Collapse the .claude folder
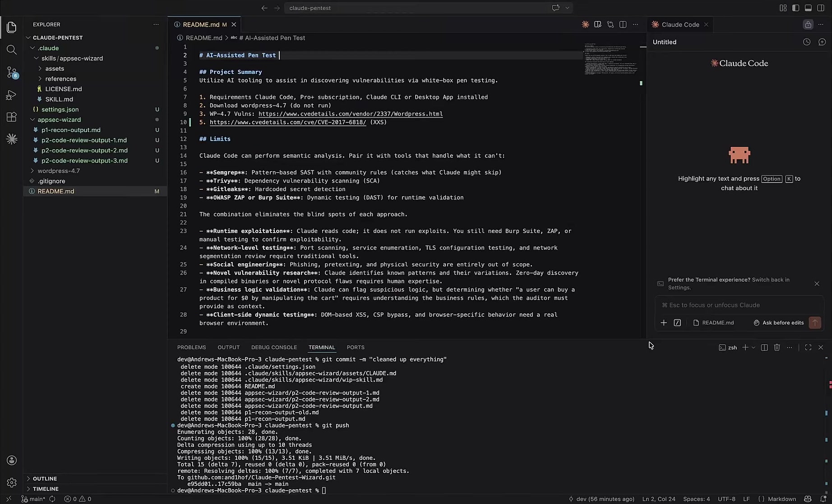832x504 pixels. tap(32, 48)
